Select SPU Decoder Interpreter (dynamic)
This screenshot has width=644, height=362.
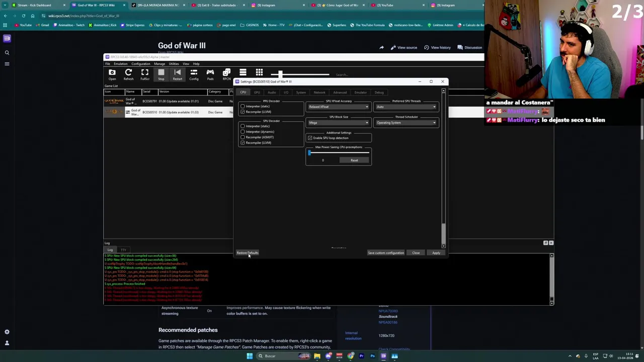point(258,132)
